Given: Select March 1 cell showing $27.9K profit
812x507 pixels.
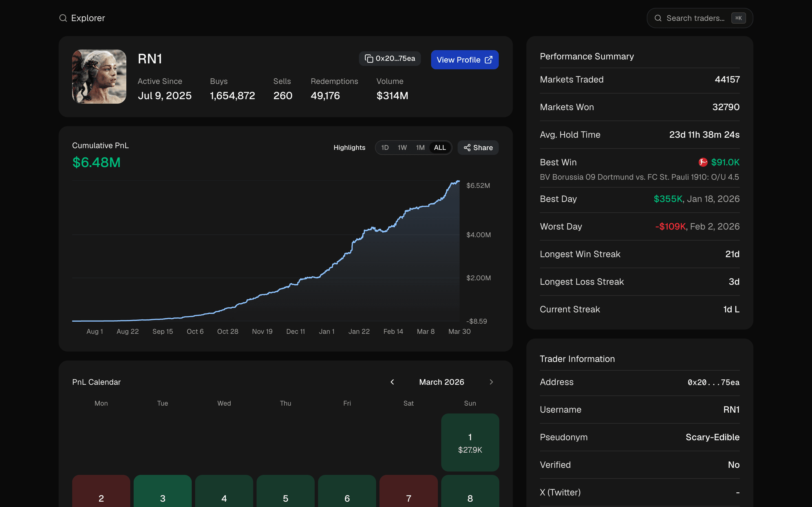Looking at the screenshot, I should 470,442.
